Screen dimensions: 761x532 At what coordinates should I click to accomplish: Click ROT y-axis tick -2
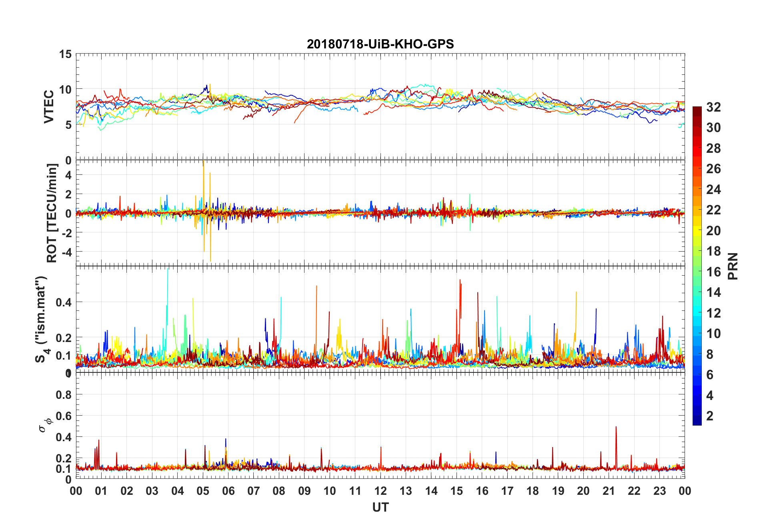click(66, 233)
